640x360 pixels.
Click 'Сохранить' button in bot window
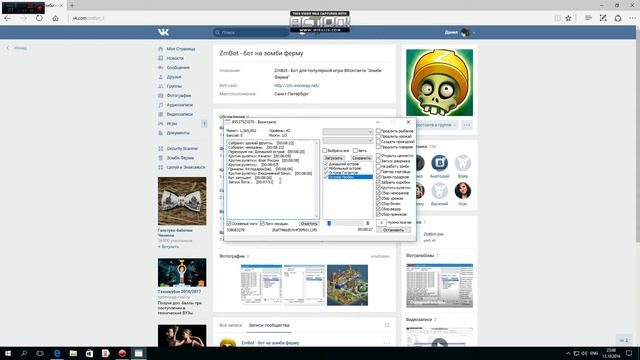(361, 158)
